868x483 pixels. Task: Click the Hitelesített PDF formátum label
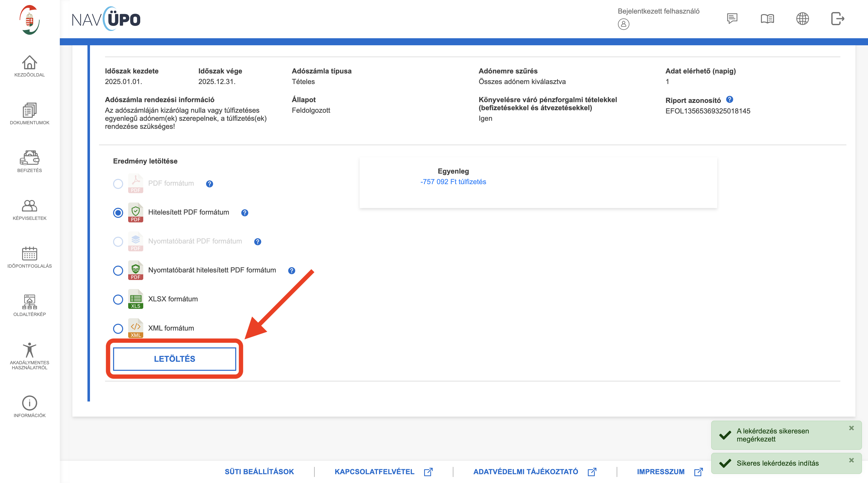189,212
